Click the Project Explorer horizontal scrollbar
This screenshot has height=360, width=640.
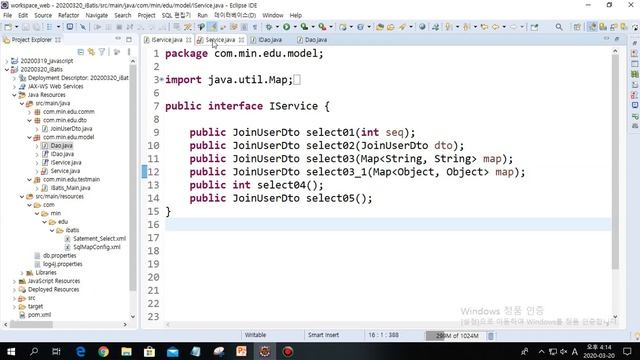pyautogui.click(x=31, y=324)
